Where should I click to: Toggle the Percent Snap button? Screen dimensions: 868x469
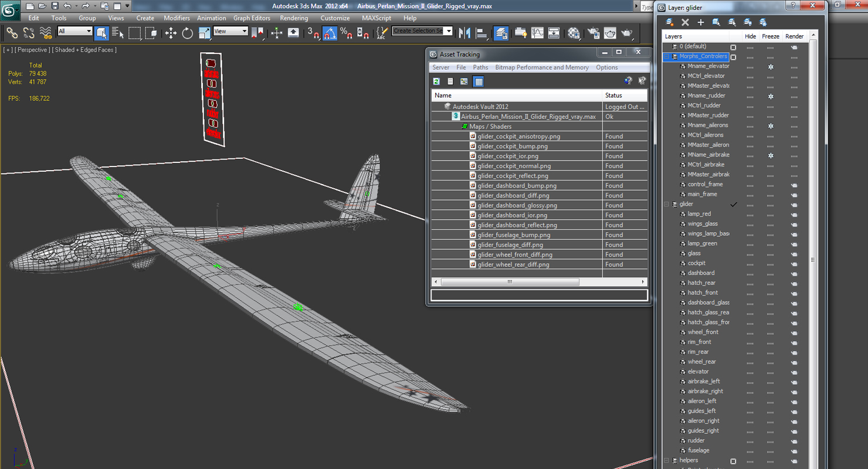pyautogui.click(x=347, y=33)
